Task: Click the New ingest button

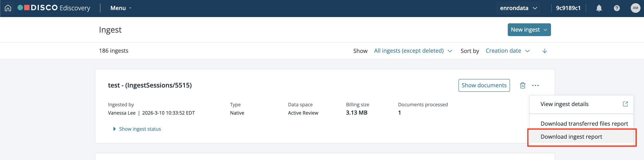Action: tap(529, 30)
